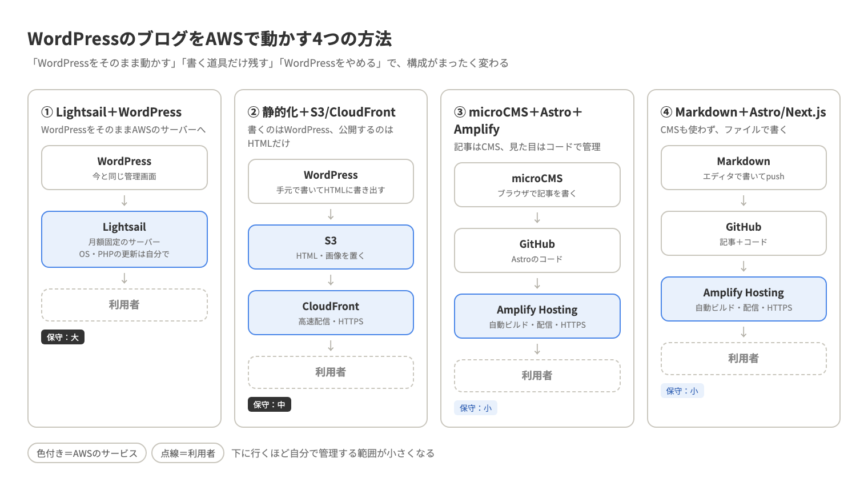This screenshot has height=486, width=868.
Task: Select the microCMS box
Action: tap(537, 184)
